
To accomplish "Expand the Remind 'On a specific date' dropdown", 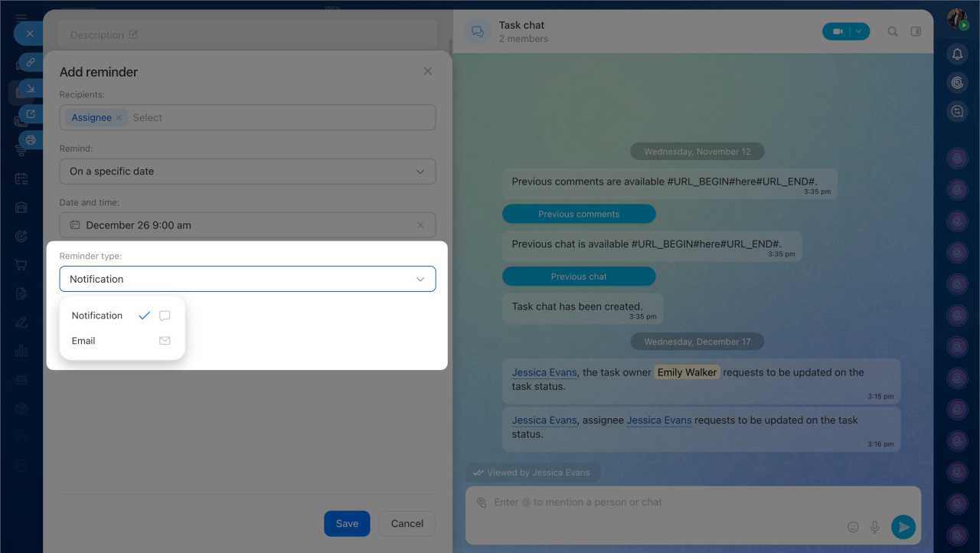I will pyautogui.click(x=420, y=172).
